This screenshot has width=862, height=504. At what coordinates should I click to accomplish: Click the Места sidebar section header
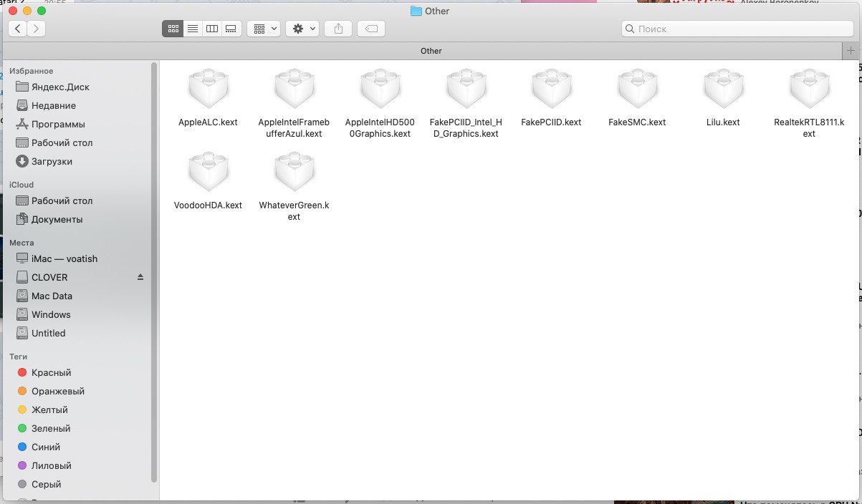tap(21, 243)
